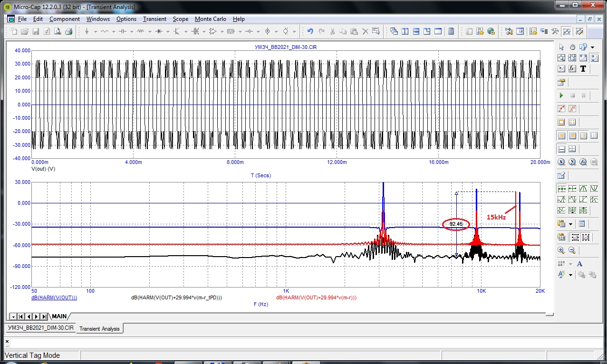The height and width of the screenshot is (364, 607).
Task: Toggle the analysis plot toolbar button
Action: pyautogui.click(x=567, y=31)
